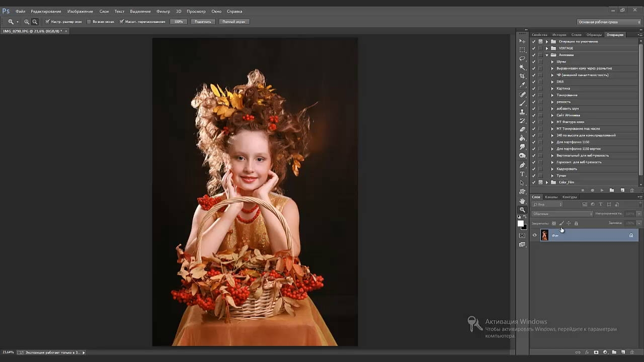The image size is (644, 362).
Task: Open the Фильтр menu
Action: 163,11
